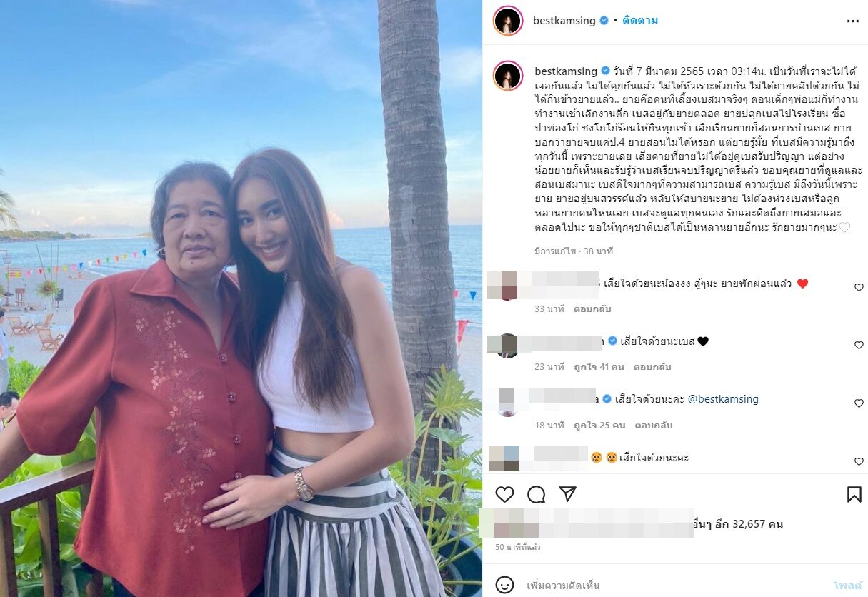Like the comment ending with black heart
868x597 pixels.
[859, 345]
